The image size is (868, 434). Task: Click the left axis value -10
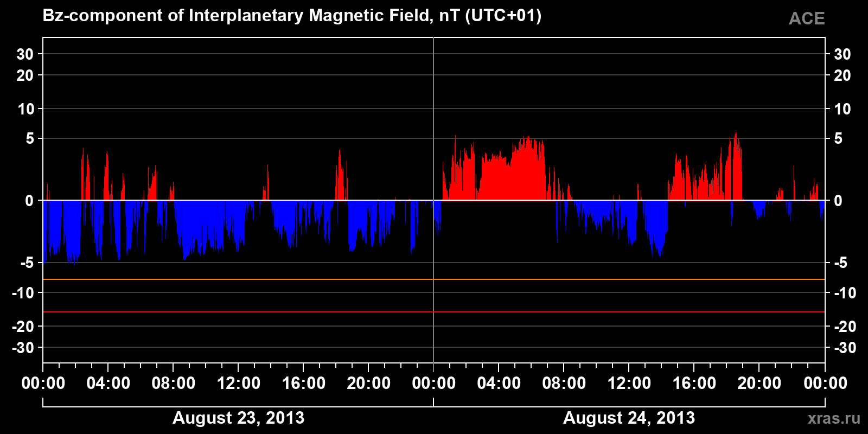[x=23, y=293]
